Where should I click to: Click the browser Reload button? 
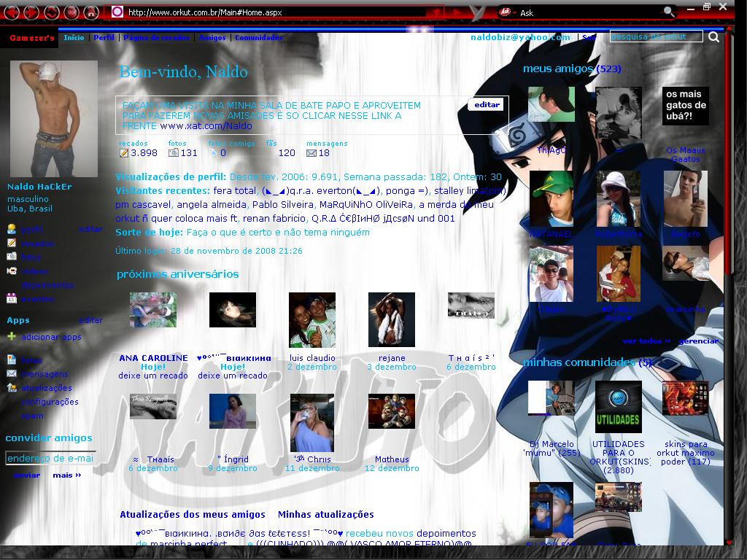(52, 12)
